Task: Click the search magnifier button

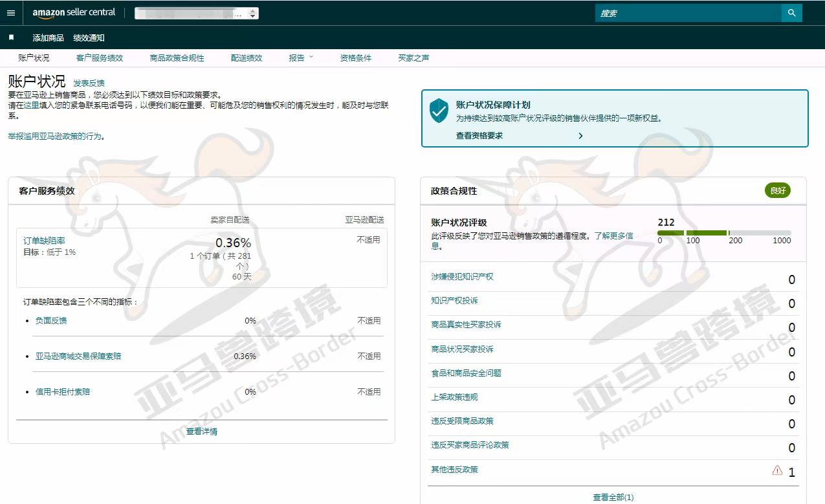Action: [x=791, y=13]
